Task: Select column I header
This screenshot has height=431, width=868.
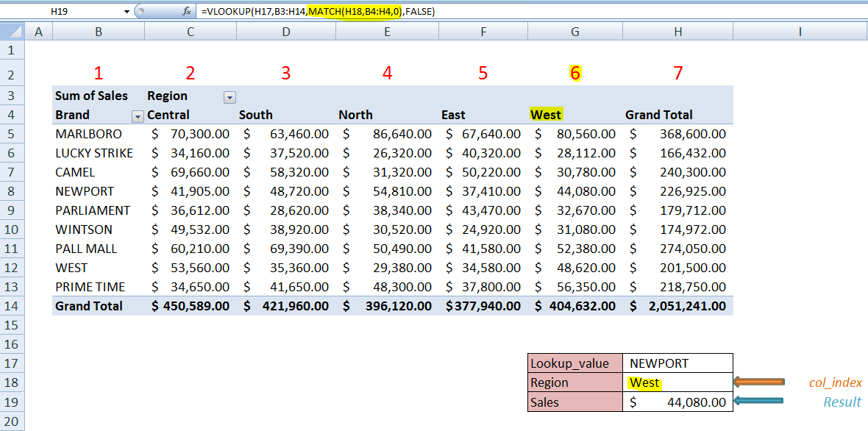Action: (x=800, y=32)
